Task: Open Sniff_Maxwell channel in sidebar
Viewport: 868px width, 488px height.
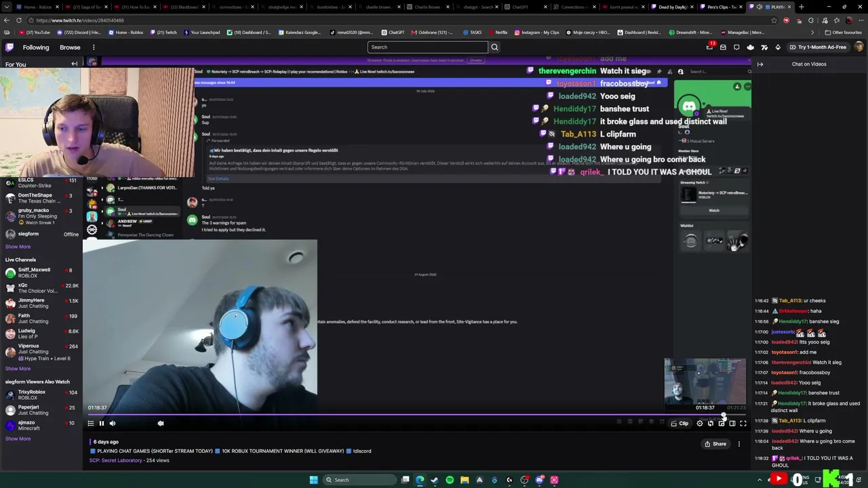Action: coord(41,272)
